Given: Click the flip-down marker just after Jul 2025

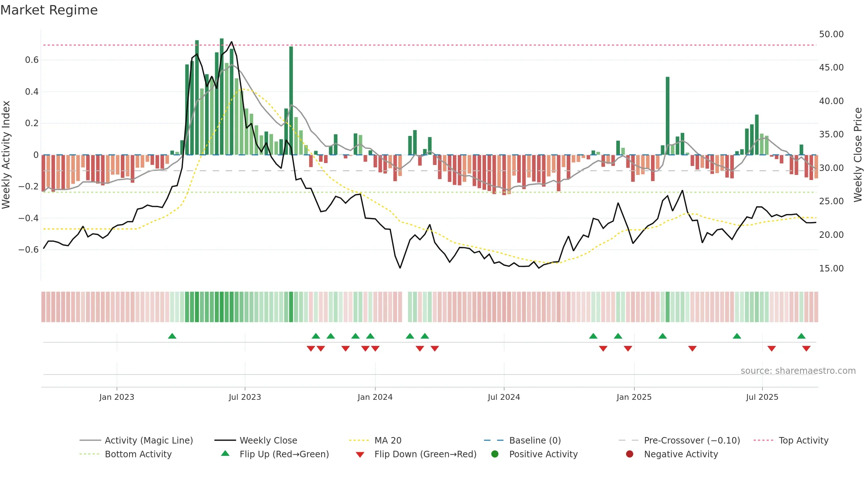Looking at the screenshot, I should 772,348.
